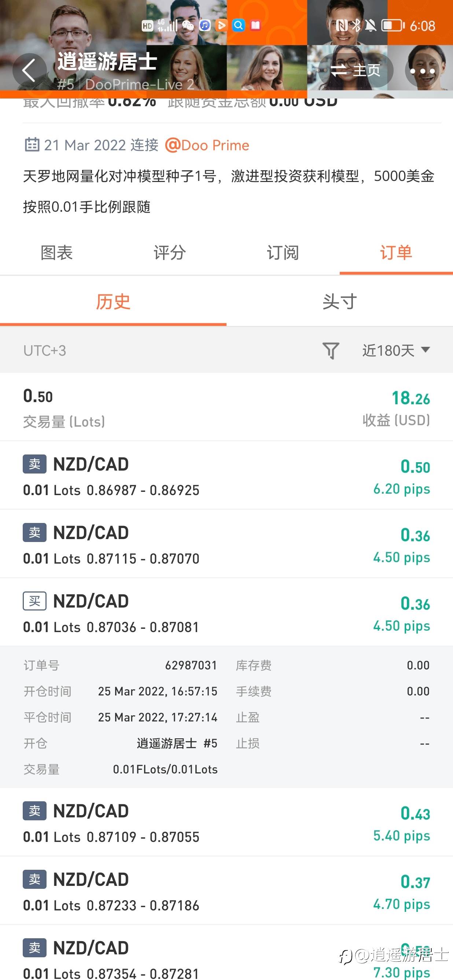Expand the NZD/CAD 0.87115 sell order
Screen dimensions: 453x980
click(x=226, y=544)
